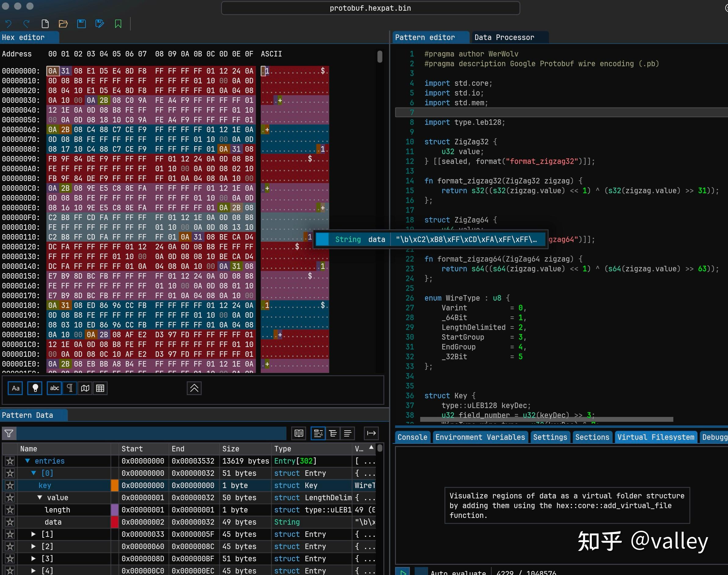Click the pattern data export arrow icon
The image size is (728, 575).
(x=371, y=433)
